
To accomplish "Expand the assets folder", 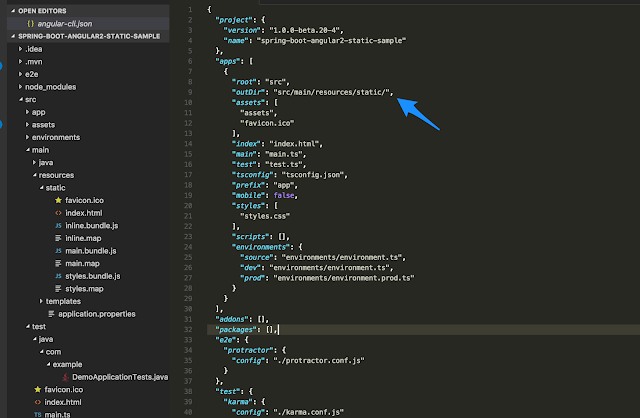I will click(27, 125).
